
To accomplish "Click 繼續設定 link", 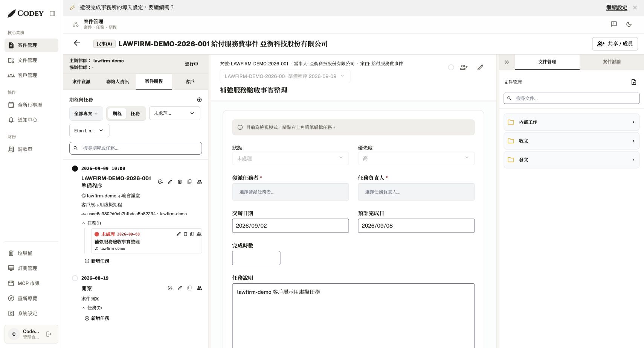I will point(617,8).
